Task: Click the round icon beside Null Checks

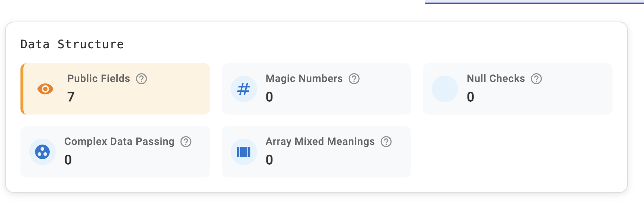Action: click(445, 89)
